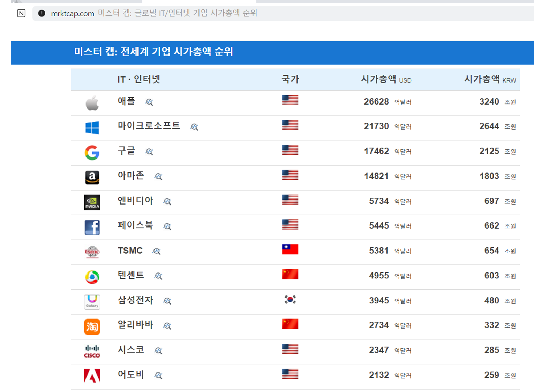
Task: Click the IT · 인터넷 column header
Action: tap(139, 79)
